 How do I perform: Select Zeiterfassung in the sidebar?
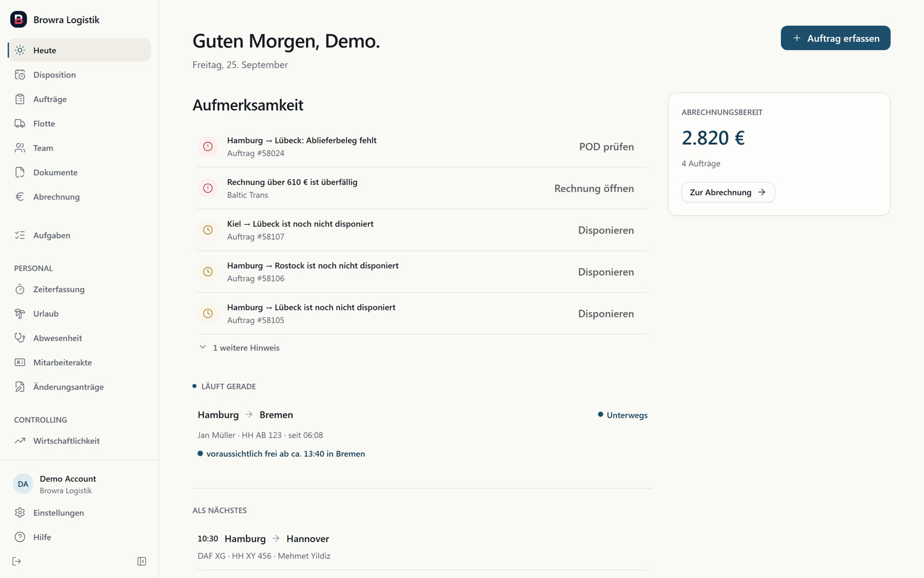click(79, 289)
